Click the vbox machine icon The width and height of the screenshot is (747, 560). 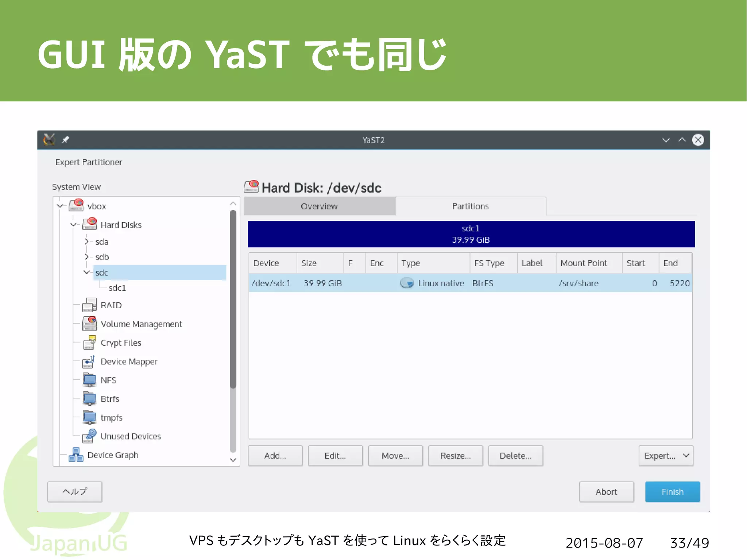77,205
